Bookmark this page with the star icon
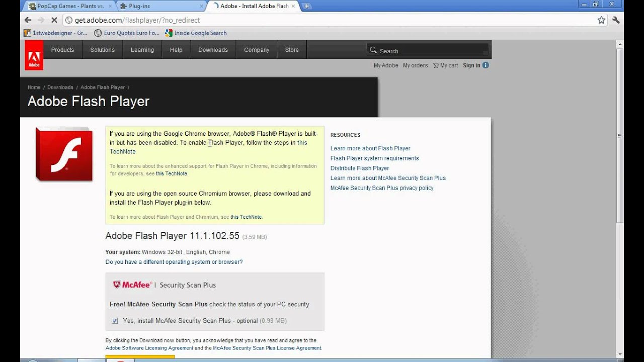 601,20
